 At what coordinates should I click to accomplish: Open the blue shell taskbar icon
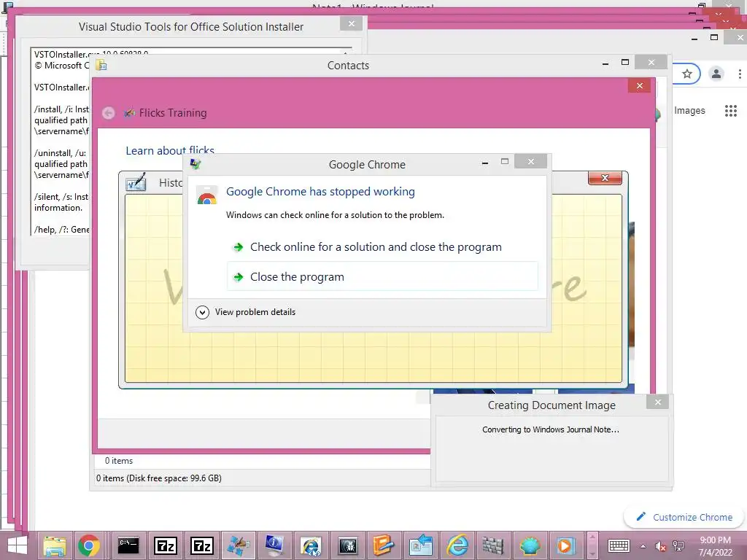tap(530, 545)
